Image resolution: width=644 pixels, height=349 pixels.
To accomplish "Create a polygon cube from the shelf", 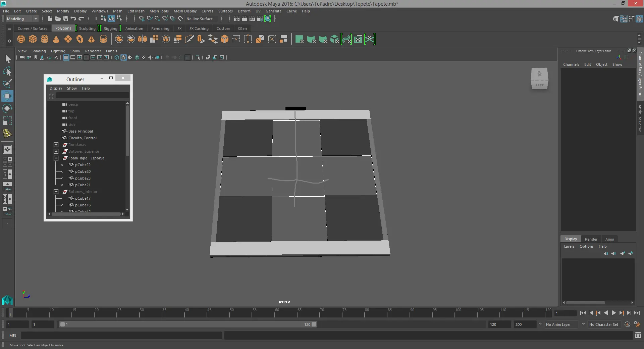I will [33, 39].
